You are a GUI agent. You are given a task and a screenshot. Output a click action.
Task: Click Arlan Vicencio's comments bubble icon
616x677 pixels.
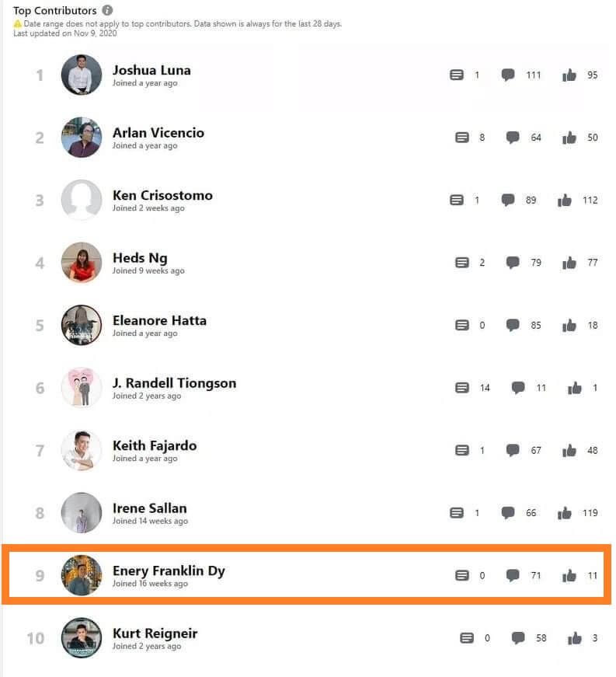(513, 138)
